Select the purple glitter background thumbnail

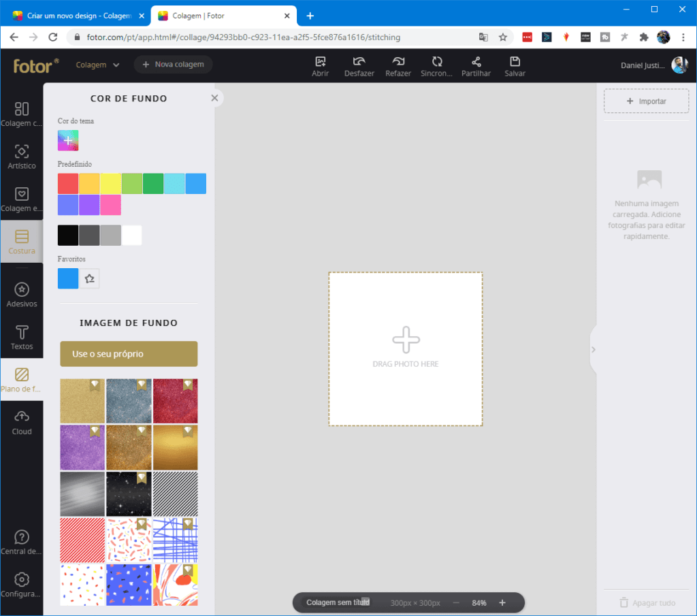coord(82,447)
